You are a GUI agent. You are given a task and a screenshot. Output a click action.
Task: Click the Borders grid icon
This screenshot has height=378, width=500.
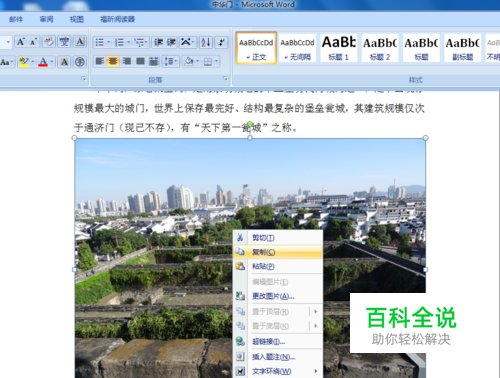pos(208,61)
